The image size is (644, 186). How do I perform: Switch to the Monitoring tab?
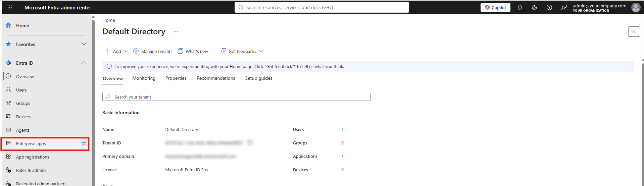(x=144, y=78)
